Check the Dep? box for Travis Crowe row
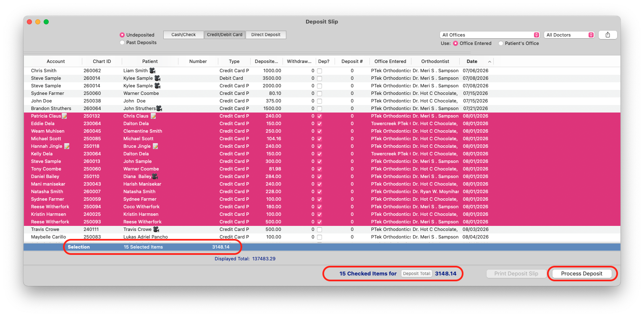Image resolution: width=644 pixels, height=317 pixels. tap(319, 230)
